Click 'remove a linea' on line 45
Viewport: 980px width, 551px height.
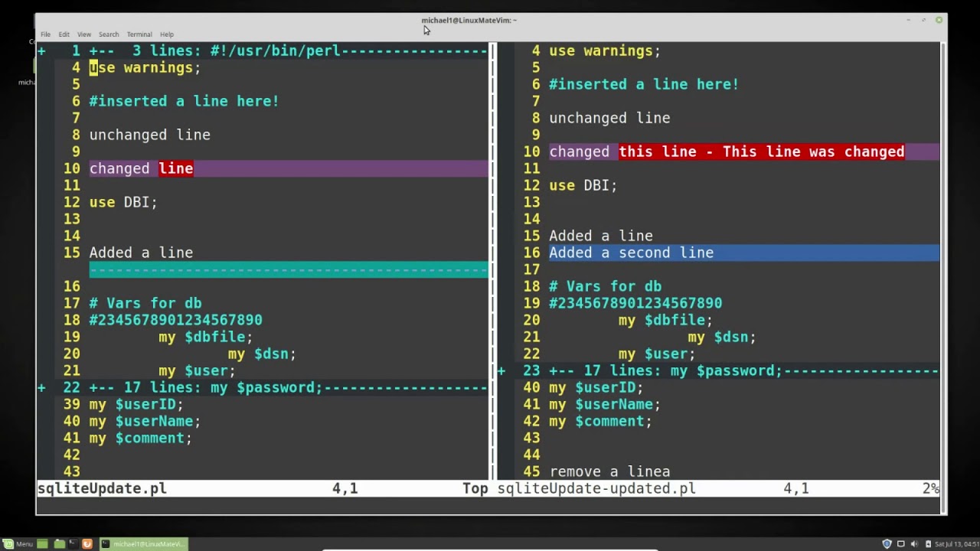point(609,472)
